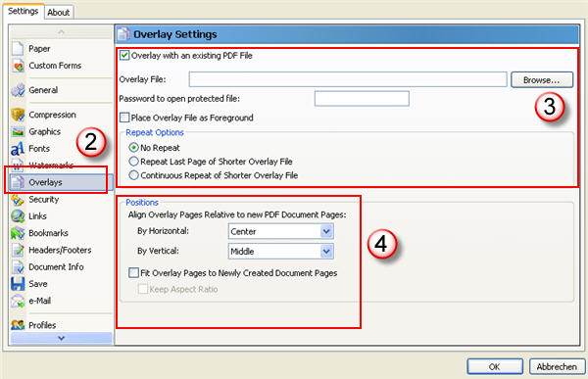Focus the Overlay File path field
This screenshot has width=588, height=379.
coord(348,79)
